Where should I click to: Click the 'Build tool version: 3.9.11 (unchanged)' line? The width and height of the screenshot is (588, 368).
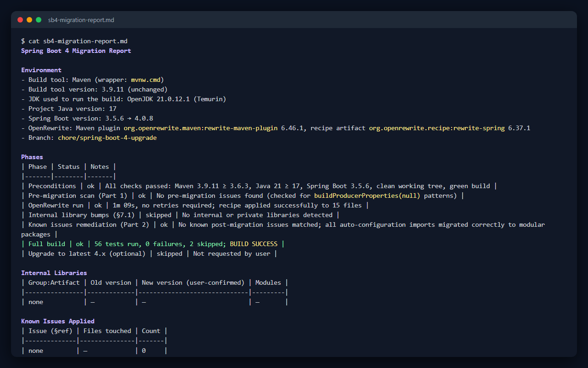[x=94, y=89]
